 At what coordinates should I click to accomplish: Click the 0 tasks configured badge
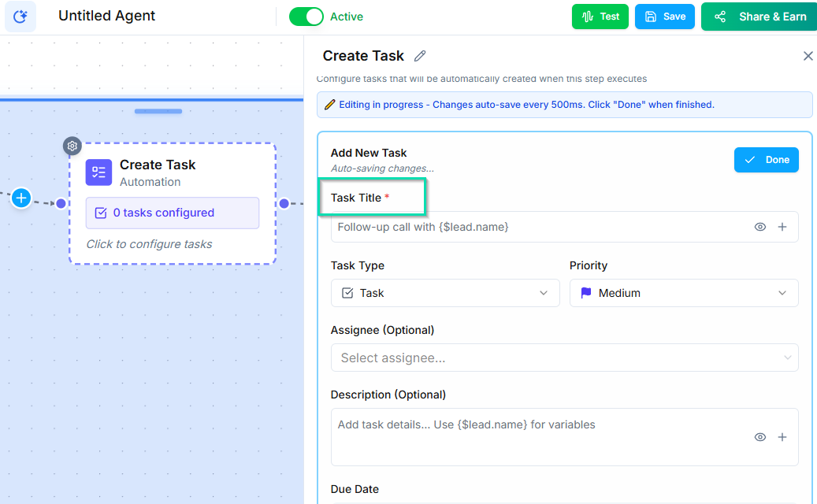coord(173,213)
